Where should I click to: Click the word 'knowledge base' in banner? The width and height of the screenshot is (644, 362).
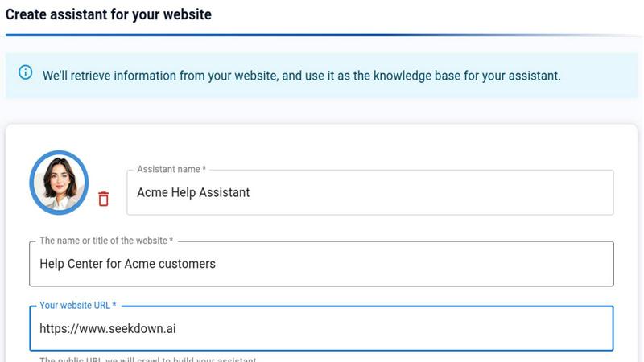coord(416,76)
